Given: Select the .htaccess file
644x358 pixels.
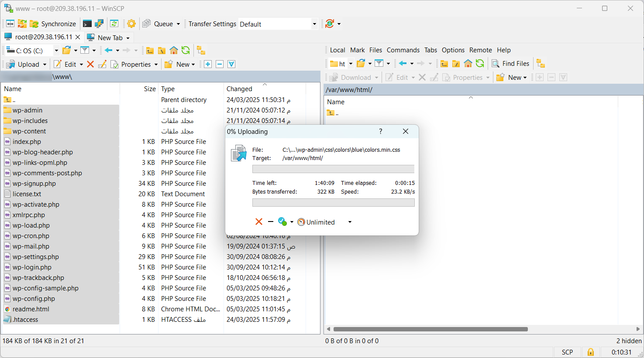Looking at the screenshot, I should [25, 320].
